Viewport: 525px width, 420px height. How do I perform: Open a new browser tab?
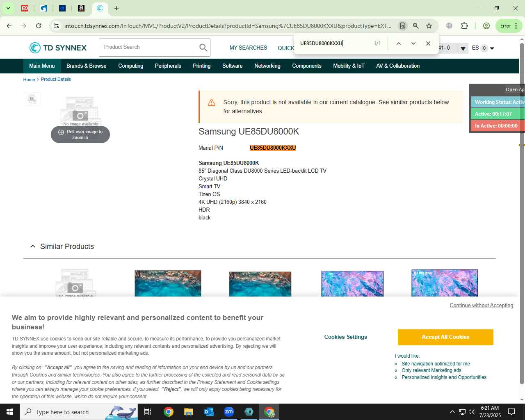click(x=116, y=8)
